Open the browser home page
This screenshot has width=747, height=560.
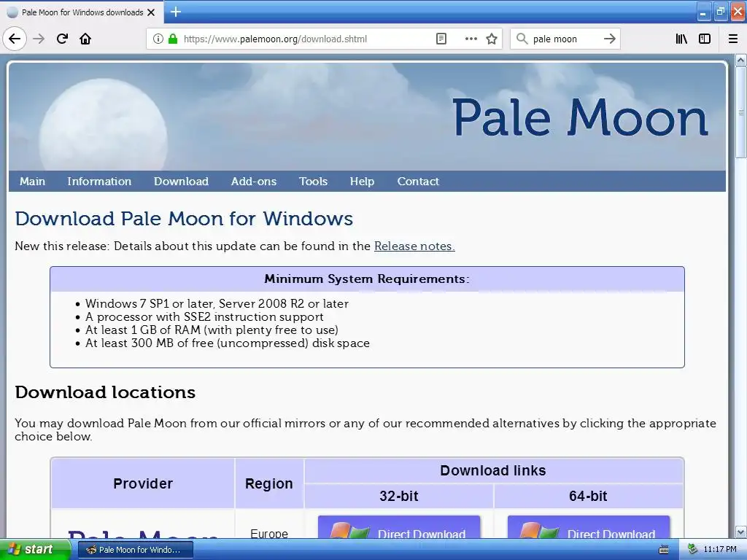coord(85,39)
